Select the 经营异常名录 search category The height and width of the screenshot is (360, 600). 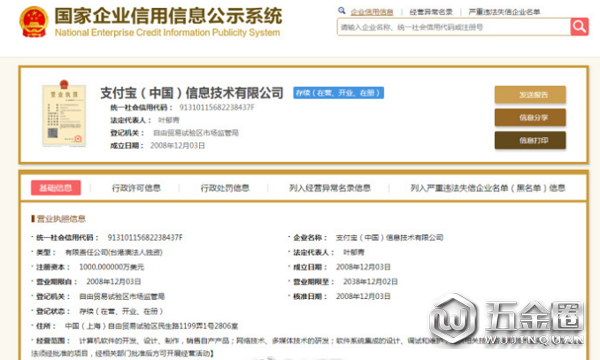coord(431,12)
